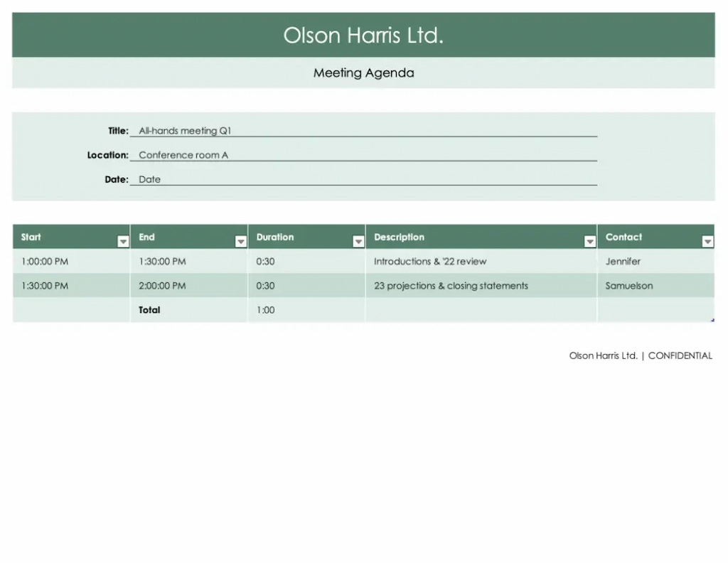Open the Duration column filter
This screenshot has height=563, width=728.
[358, 241]
